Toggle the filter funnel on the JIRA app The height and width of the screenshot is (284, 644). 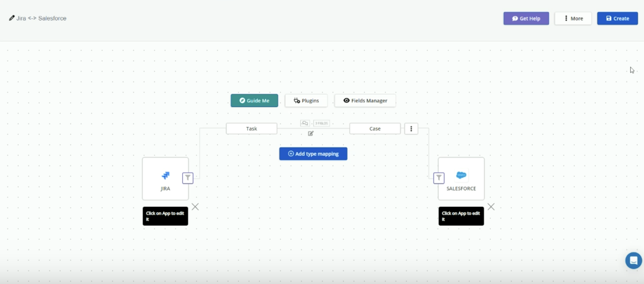(x=187, y=178)
